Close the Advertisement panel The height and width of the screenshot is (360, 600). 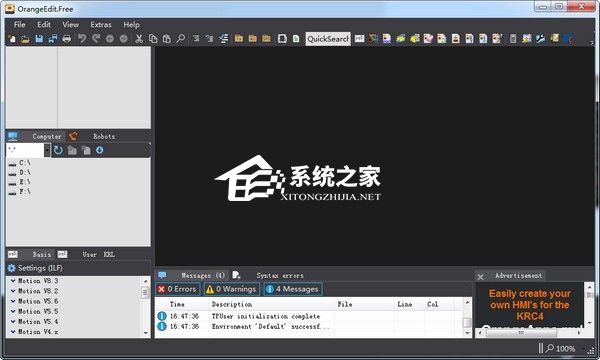point(481,277)
